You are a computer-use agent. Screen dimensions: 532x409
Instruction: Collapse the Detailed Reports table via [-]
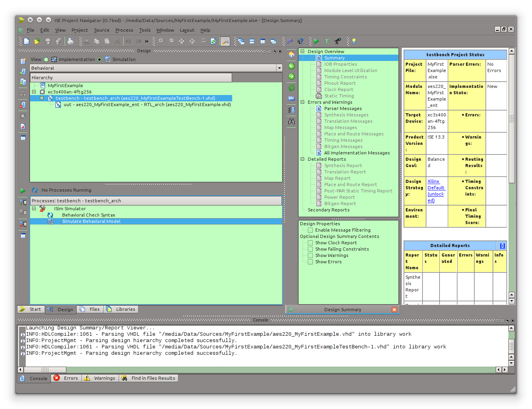(502, 246)
